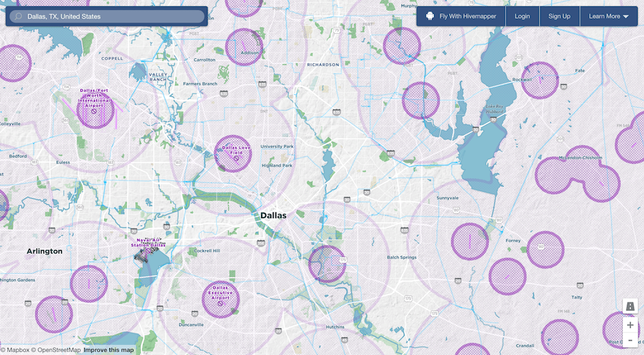644x355 pixels.
Task: Zoom in with the plus button
Action: [630, 325]
